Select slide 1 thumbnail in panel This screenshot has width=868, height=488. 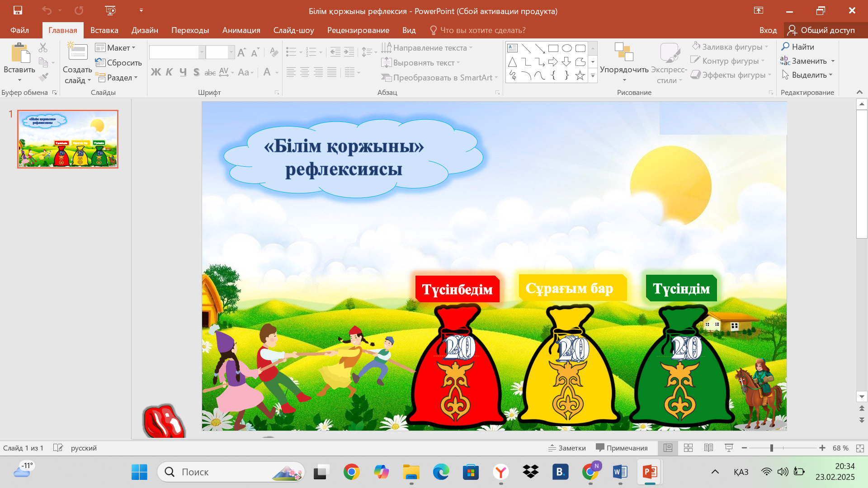click(x=68, y=139)
